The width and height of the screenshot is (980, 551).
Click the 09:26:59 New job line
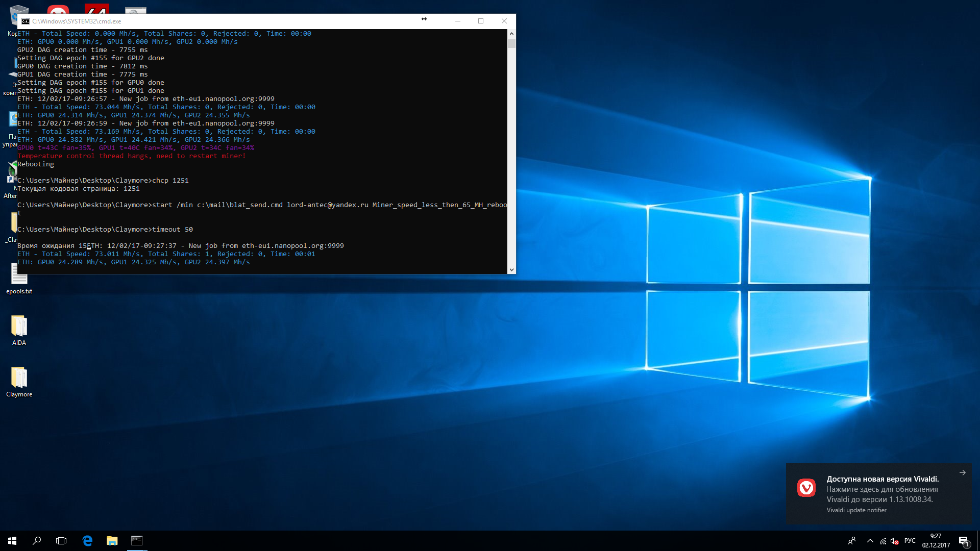(x=146, y=123)
